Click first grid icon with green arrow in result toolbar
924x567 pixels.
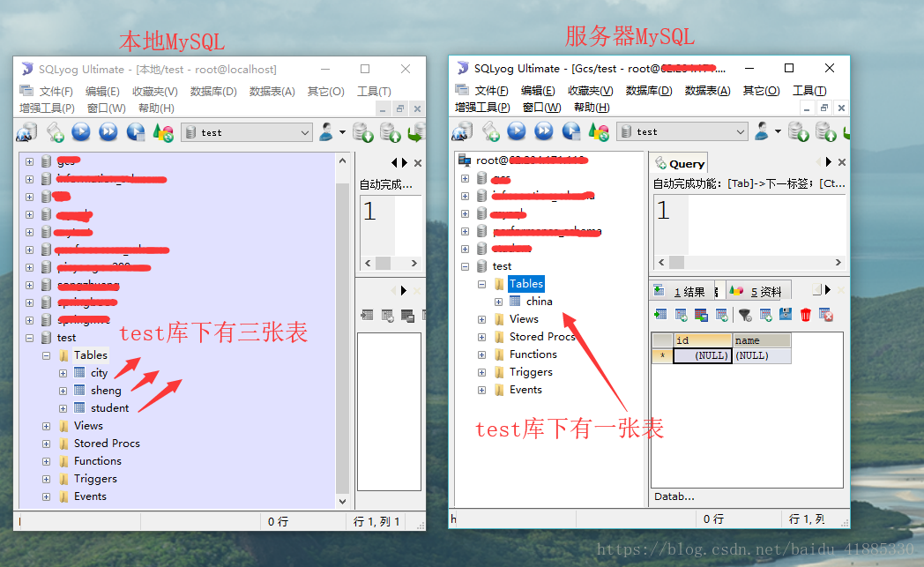coord(660,315)
